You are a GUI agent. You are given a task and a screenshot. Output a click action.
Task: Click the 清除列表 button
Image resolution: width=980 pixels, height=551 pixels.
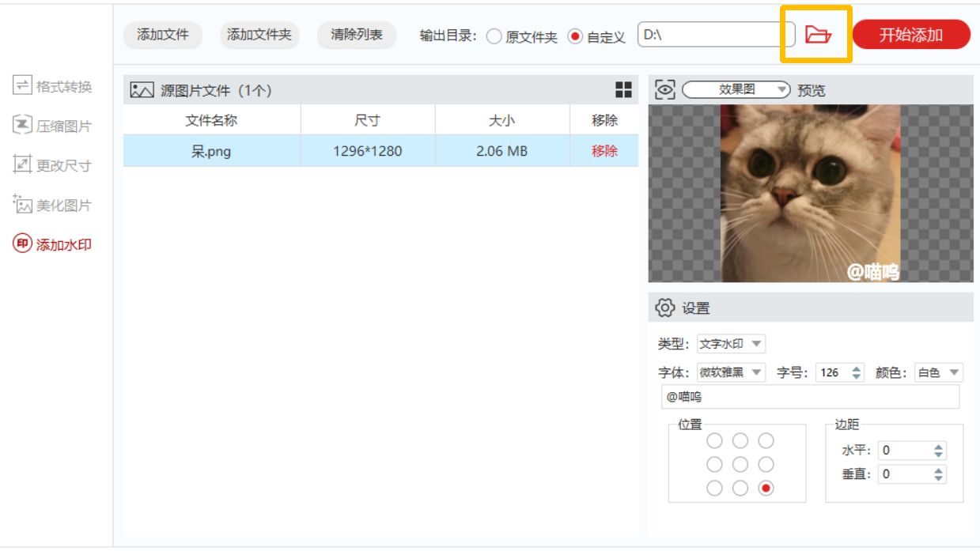357,35
